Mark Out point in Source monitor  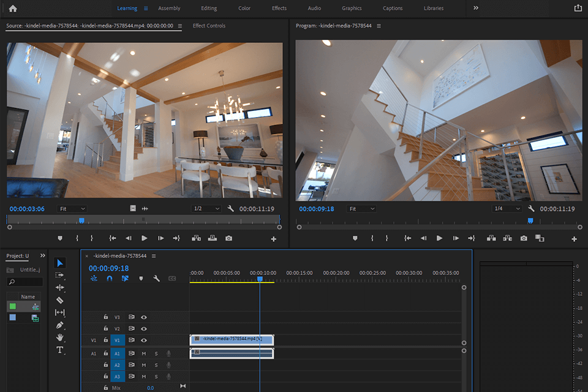(91, 238)
